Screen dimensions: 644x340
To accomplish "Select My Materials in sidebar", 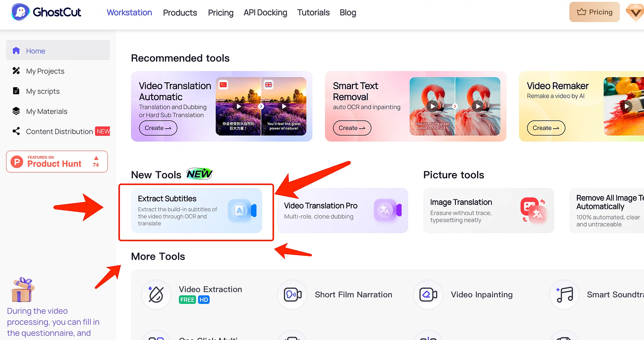I will point(58,111).
